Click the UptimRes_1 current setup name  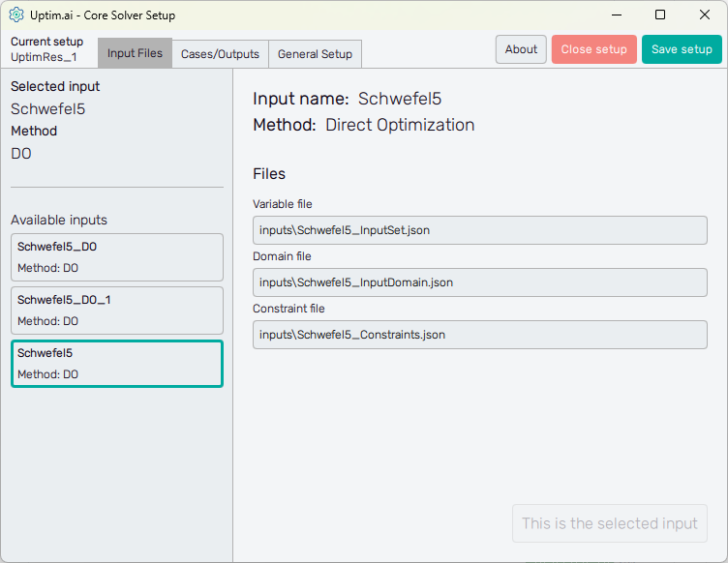tap(44, 57)
